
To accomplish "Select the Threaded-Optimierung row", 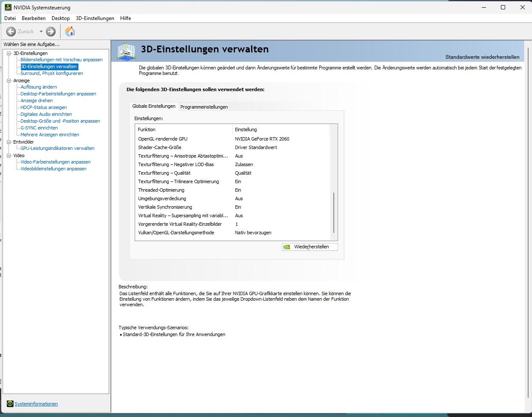I will (x=233, y=190).
